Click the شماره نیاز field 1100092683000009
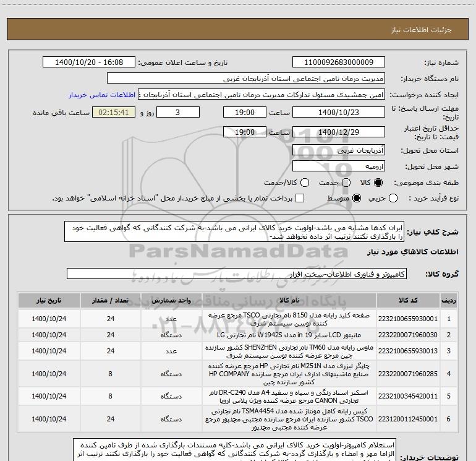Screen dimensions: 476x461 click(x=339, y=62)
